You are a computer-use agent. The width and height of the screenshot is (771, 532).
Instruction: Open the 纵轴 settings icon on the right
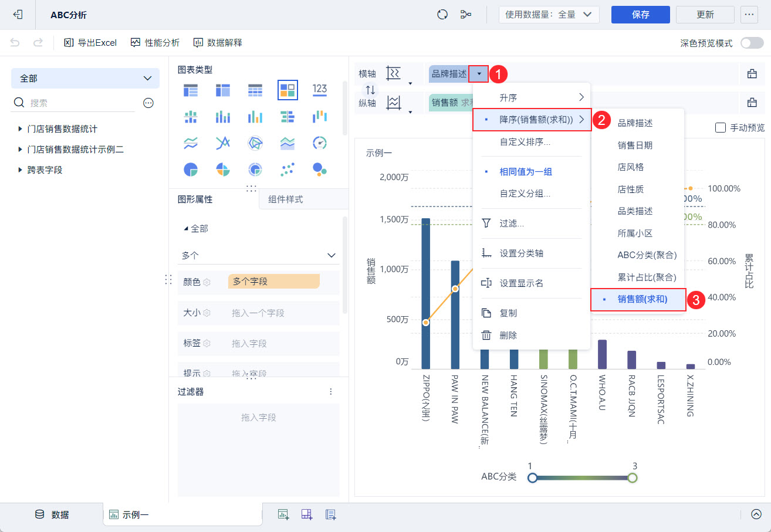(752, 103)
